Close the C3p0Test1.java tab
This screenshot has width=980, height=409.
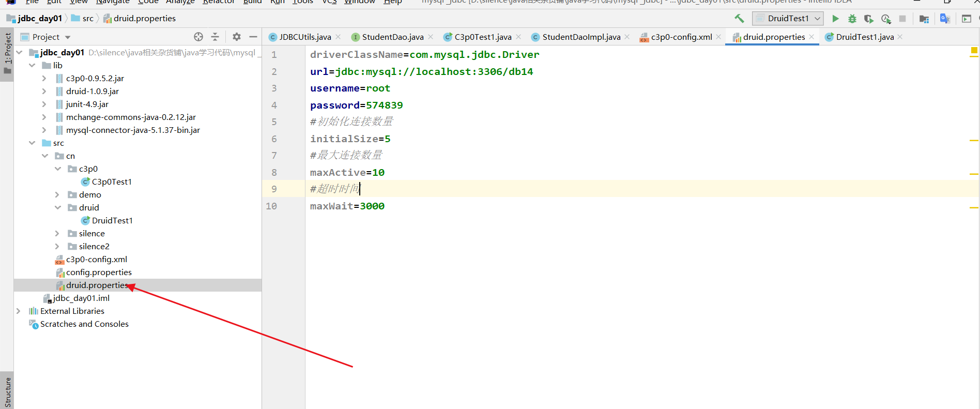pos(518,37)
